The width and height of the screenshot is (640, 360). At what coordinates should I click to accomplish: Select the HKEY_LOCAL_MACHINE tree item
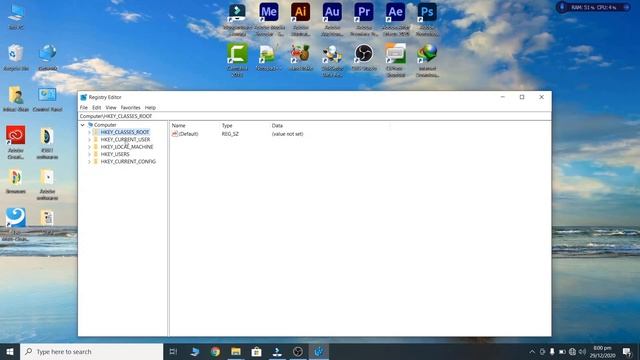pyautogui.click(x=127, y=147)
